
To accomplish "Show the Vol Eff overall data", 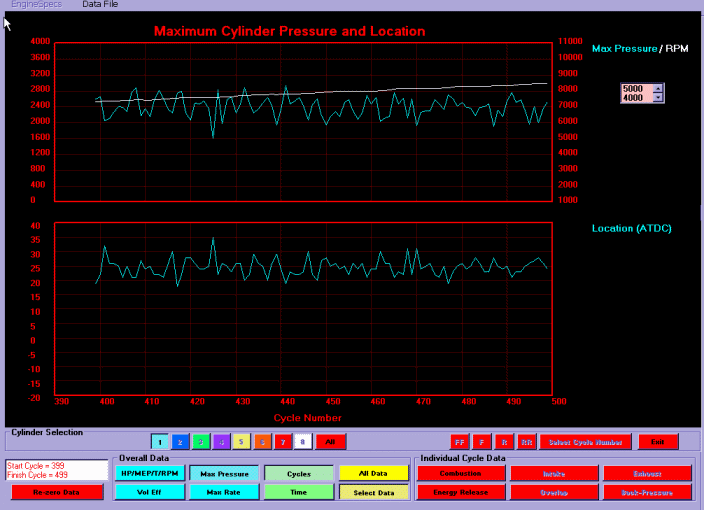I will pyautogui.click(x=148, y=492).
